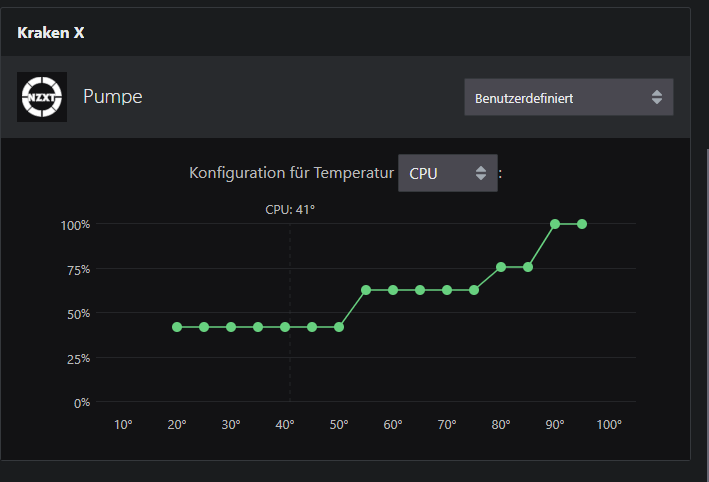This screenshot has height=482, width=709.
Task: Select the curve point at 85°
Action: (x=528, y=267)
